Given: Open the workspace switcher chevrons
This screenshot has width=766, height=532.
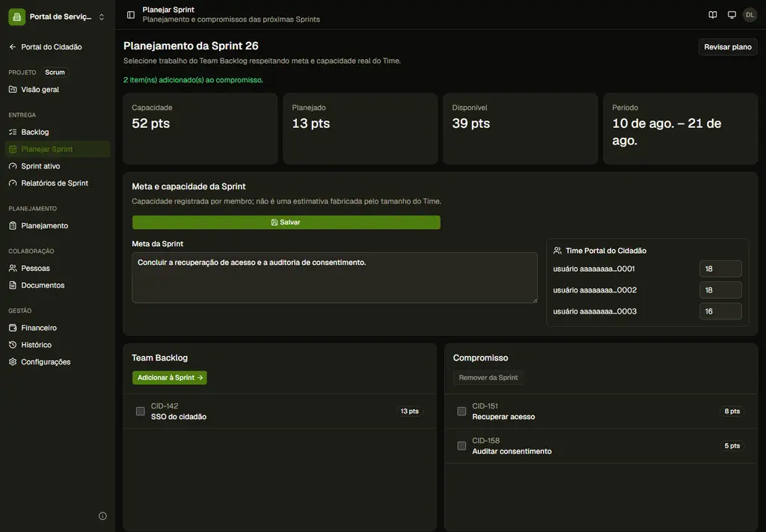Looking at the screenshot, I should coord(102,16).
